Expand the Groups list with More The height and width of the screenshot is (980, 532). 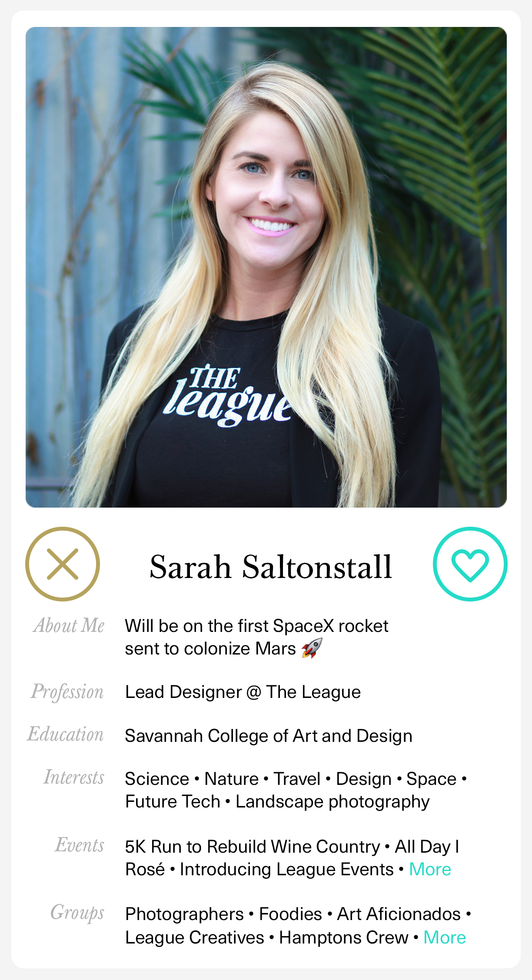445,937
